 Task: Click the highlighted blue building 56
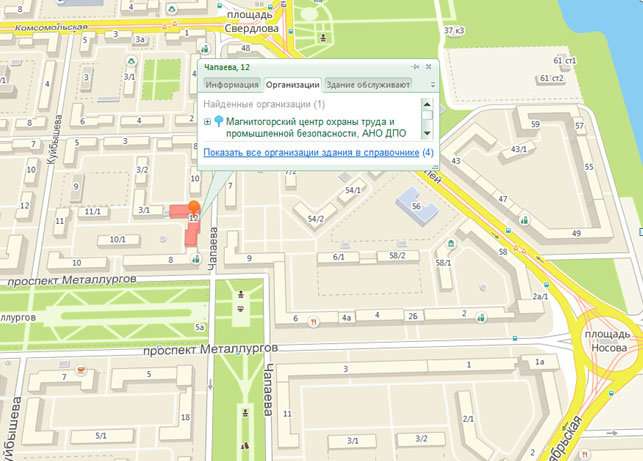pyautogui.click(x=416, y=206)
